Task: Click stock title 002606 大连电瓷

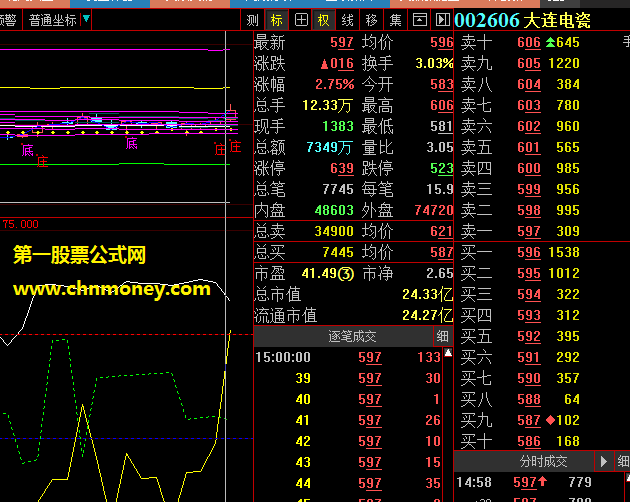Action: (x=522, y=20)
